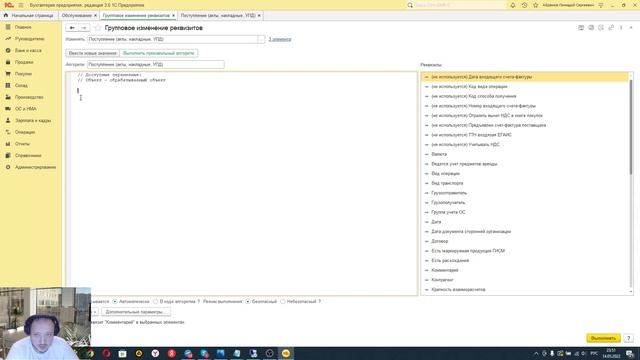Select the Грузополучатель attribute
Viewport: 640px width, 360px height.
[525, 202]
